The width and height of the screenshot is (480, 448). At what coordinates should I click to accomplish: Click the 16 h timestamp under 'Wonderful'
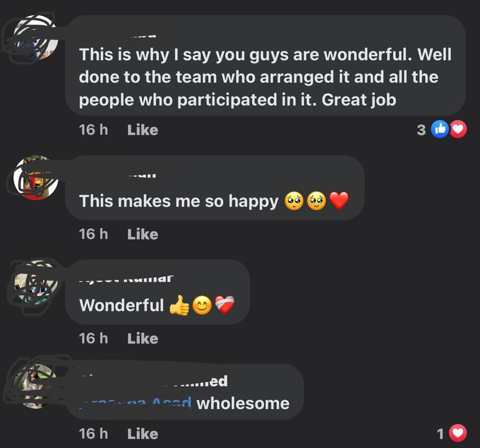pos(93,339)
